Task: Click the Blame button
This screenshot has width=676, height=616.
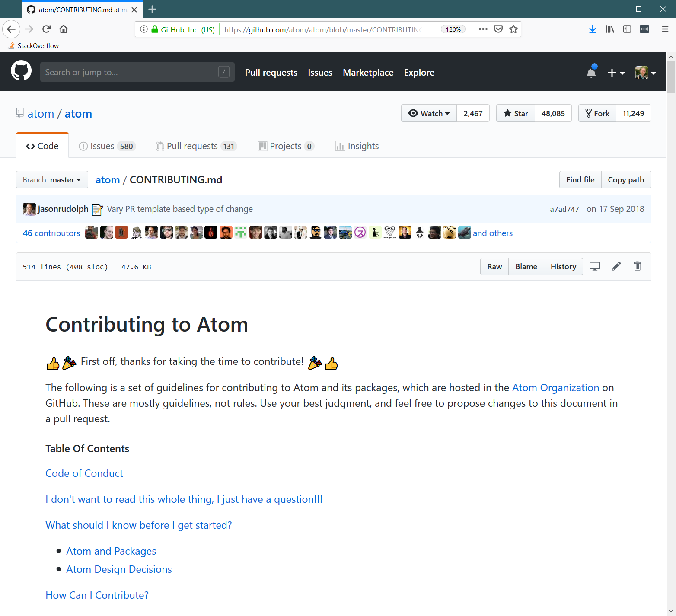Action: pyautogui.click(x=526, y=267)
